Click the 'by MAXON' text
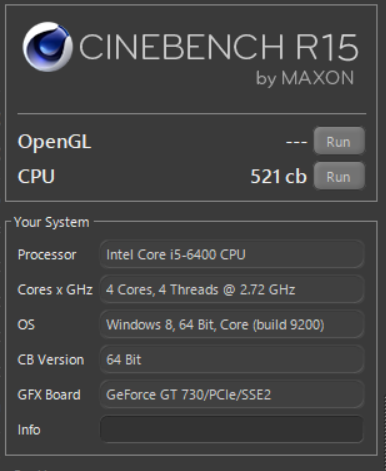The image size is (386, 471). coord(305,79)
